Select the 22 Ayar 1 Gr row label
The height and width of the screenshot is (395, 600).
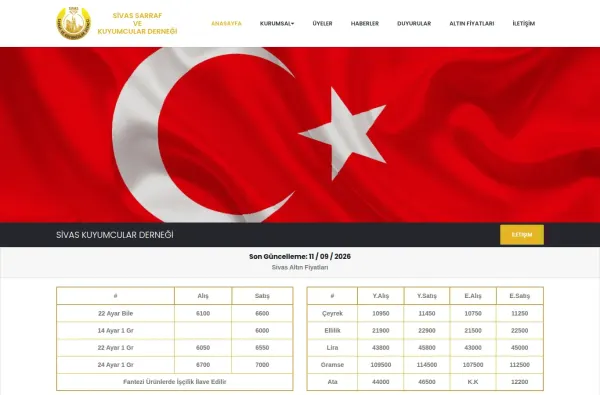pos(116,348)
